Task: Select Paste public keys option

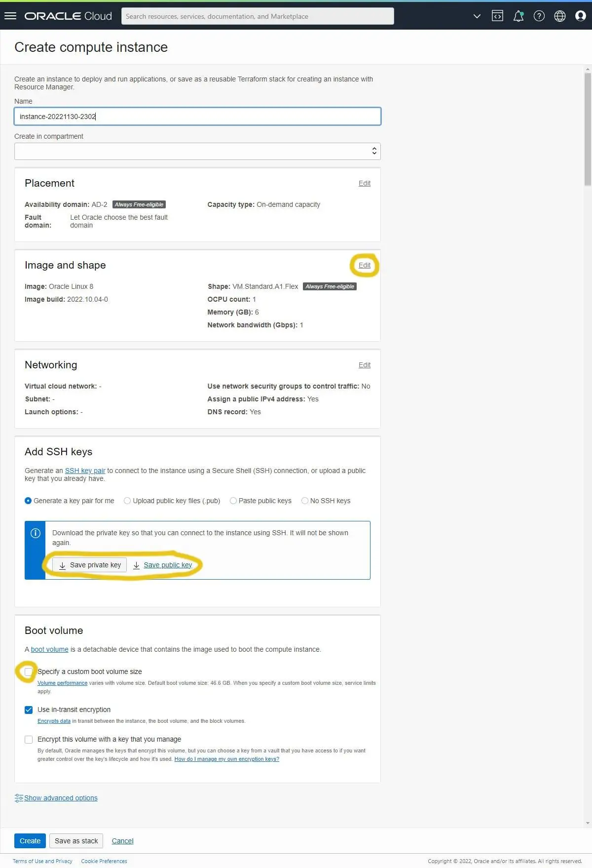Action: click(x=233, y=501)
